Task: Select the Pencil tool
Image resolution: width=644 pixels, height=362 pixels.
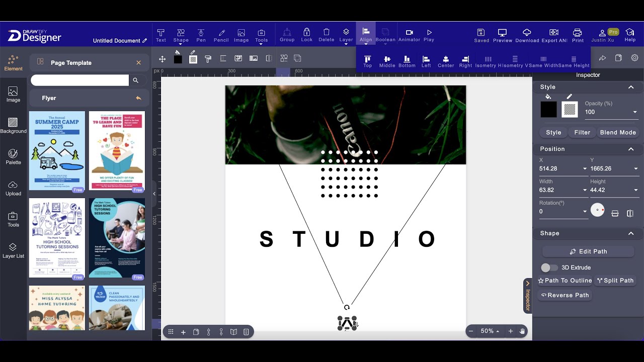Action: tap(221, 35)
